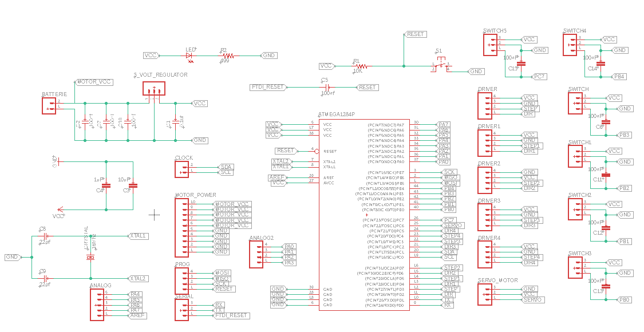644x332 pixels.
Task: Click the AREF label at ATMEGA pin 20
Action: point(278,177)
